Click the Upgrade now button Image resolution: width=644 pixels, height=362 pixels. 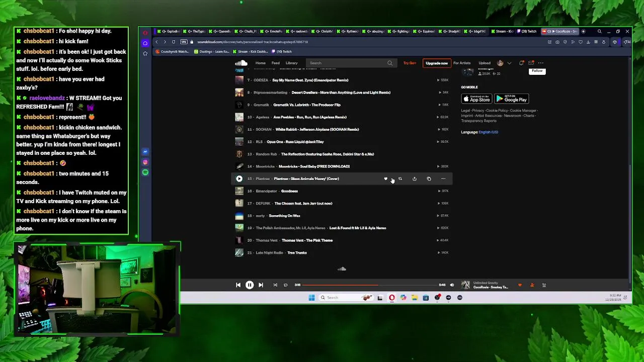[x=436, y=63]
